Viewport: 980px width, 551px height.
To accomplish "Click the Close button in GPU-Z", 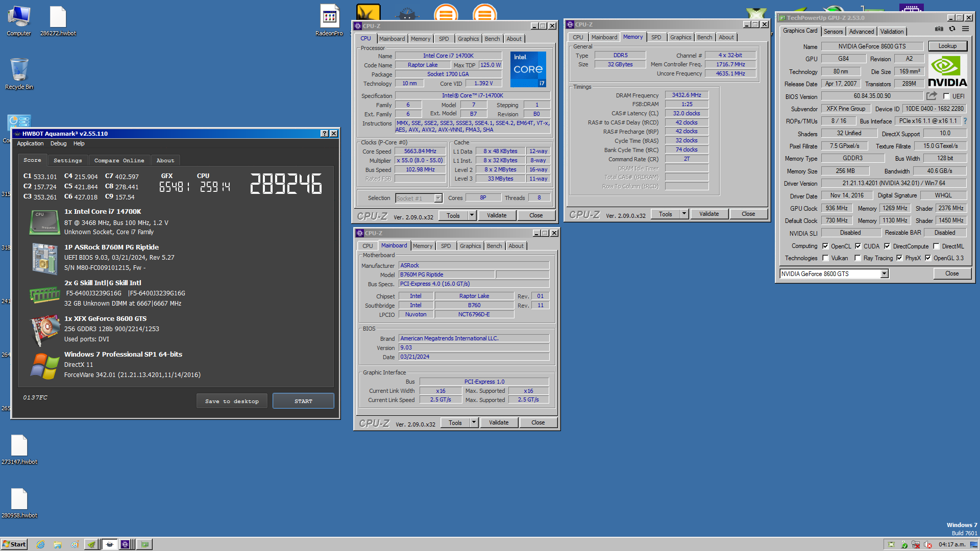I will pyautogui.click(x=952, y=273).
